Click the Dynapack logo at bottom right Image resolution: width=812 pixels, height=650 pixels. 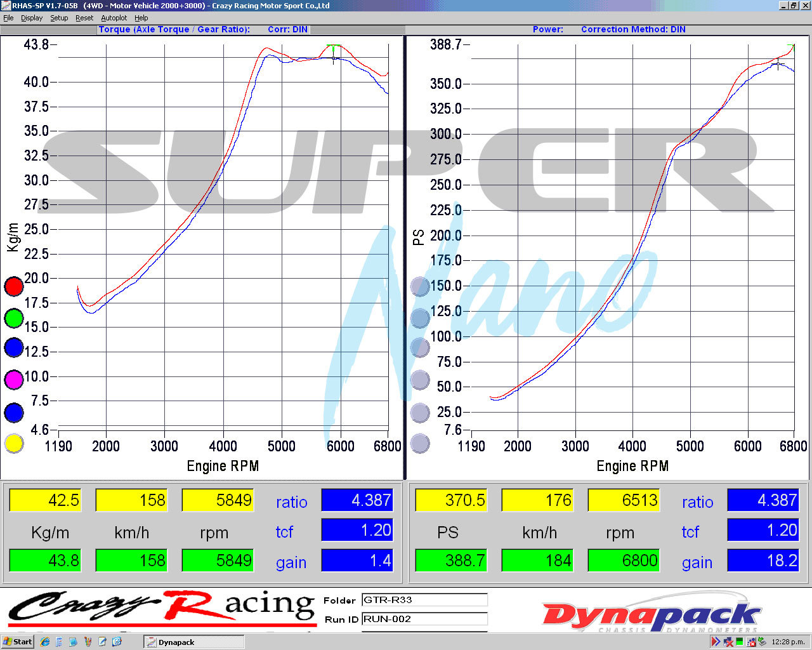(652, 615)
